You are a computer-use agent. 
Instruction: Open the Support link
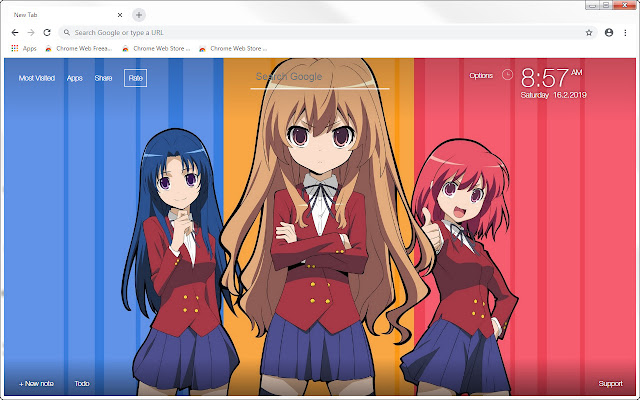(x=610, y=384)
